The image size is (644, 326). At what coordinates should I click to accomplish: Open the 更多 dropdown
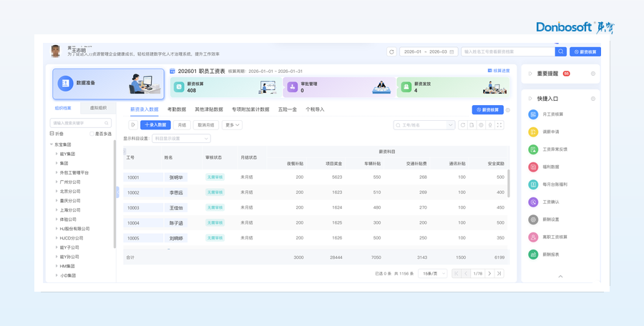pos(232,125)
